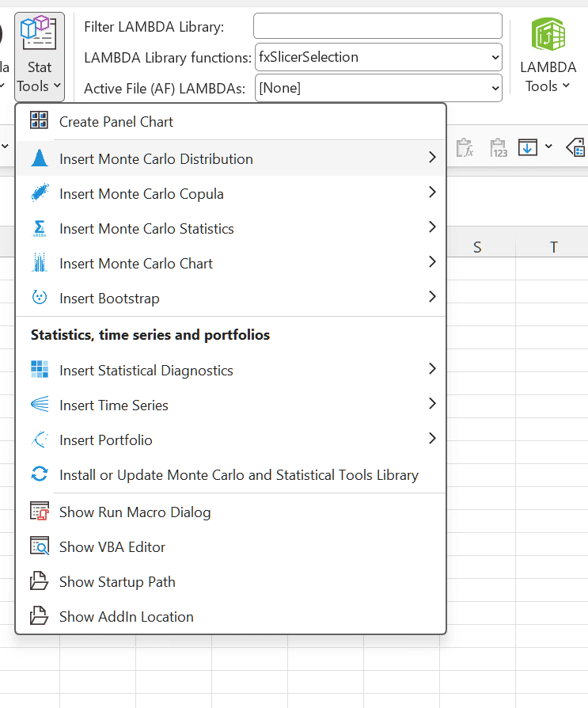
Task: Choose Show VBA Editor
Action: point(230,546)
